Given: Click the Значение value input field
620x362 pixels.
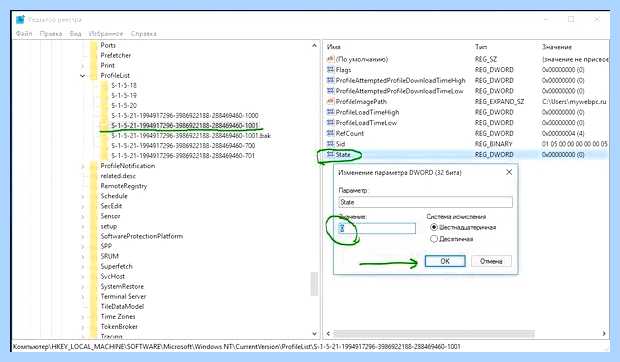Looking at the screenshot, I should click(x=377, y=228).
